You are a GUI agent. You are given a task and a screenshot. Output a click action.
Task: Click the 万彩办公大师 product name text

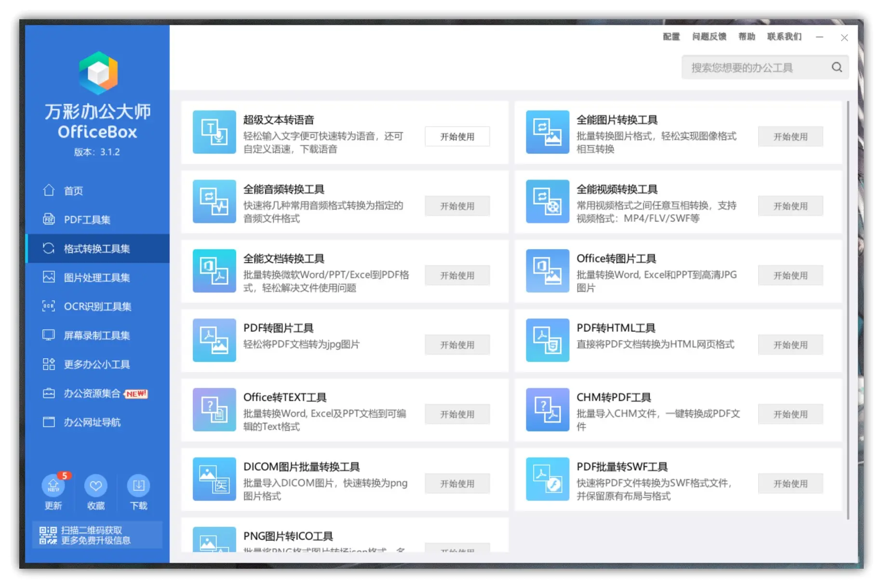[x=98, y=111]
